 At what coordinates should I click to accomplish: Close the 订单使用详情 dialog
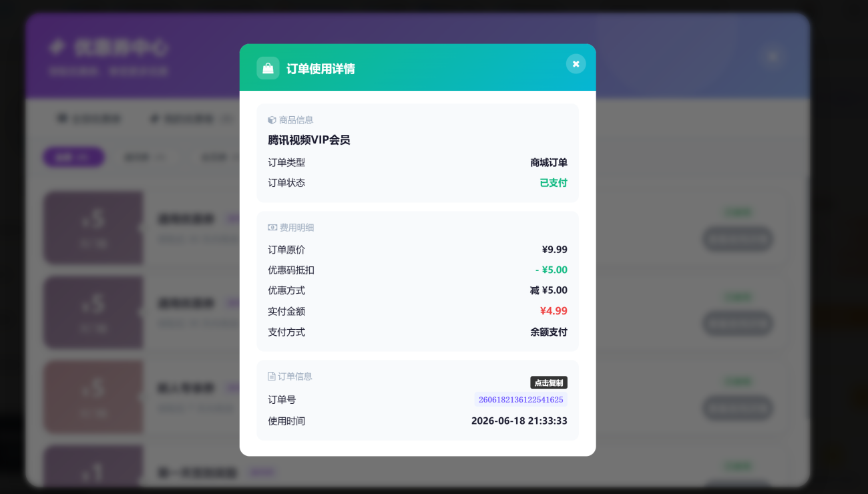[576, 64]
